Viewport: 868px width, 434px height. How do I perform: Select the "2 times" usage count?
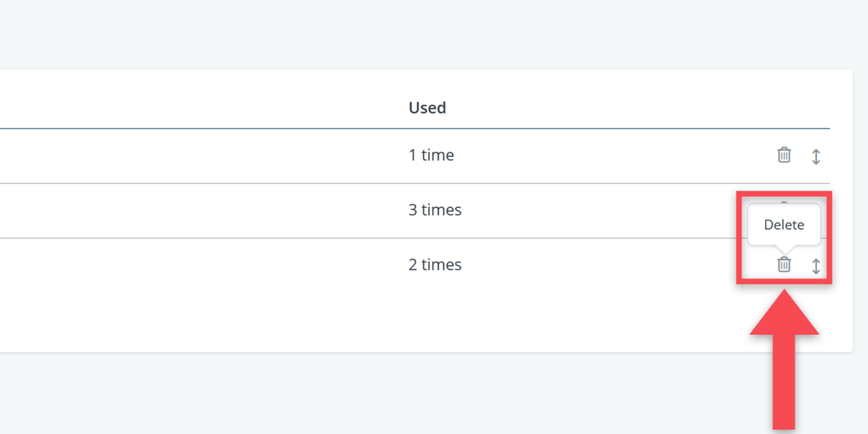point(435,264)
